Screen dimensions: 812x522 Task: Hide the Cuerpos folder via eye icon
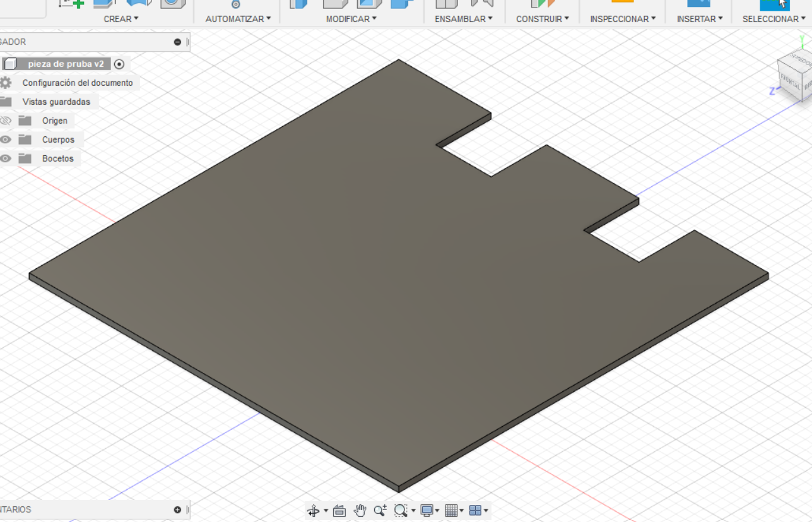click(x=6, y=139)
